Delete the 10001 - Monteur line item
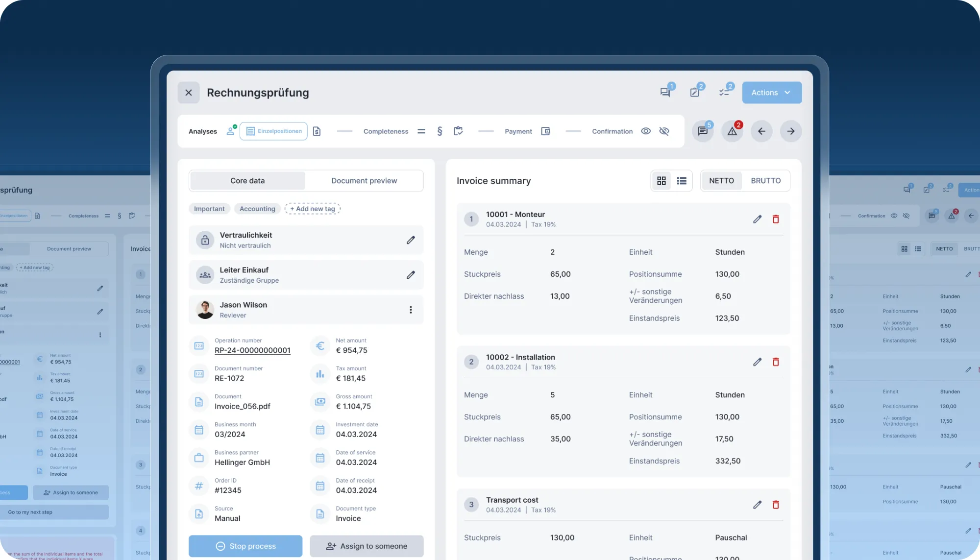The height and width of the screenshot is (560, 980). click(776, 219)
